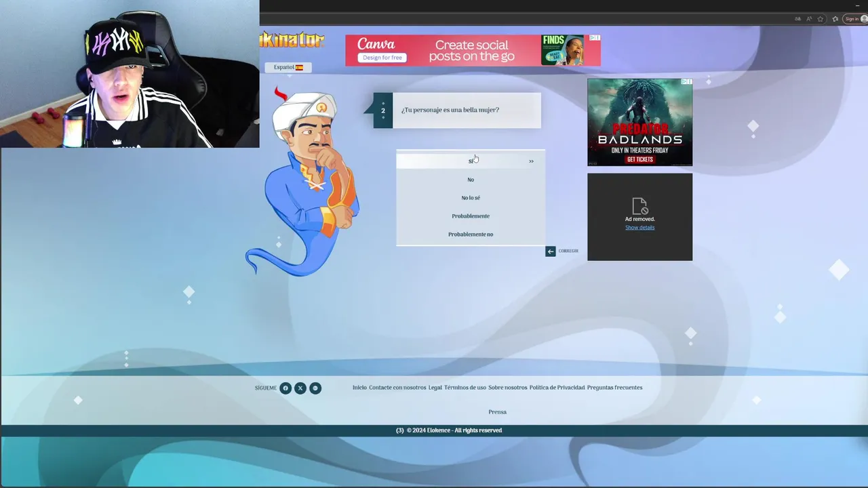
Task: Open the third social follow icon
Action: (315, 388)
